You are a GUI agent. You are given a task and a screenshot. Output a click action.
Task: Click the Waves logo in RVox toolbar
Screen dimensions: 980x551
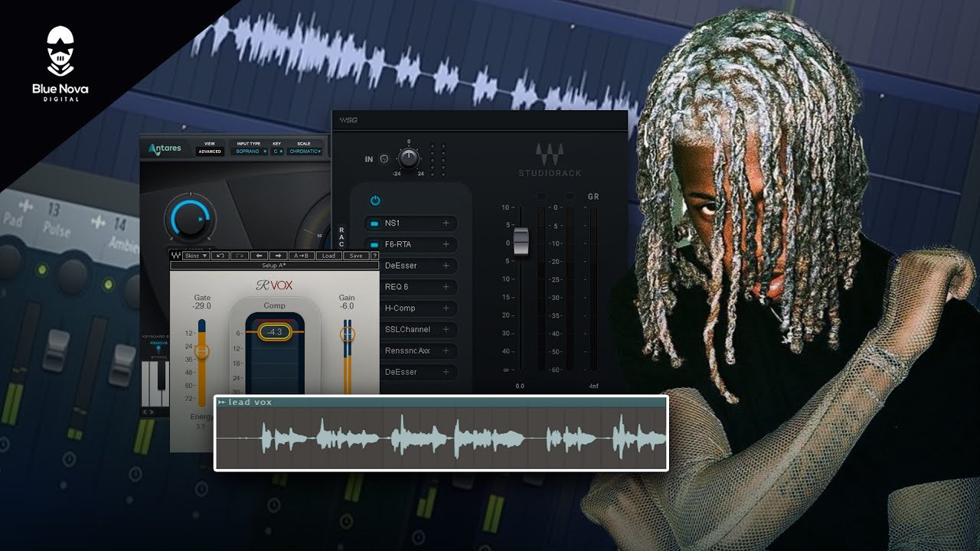tap(176, 256)
